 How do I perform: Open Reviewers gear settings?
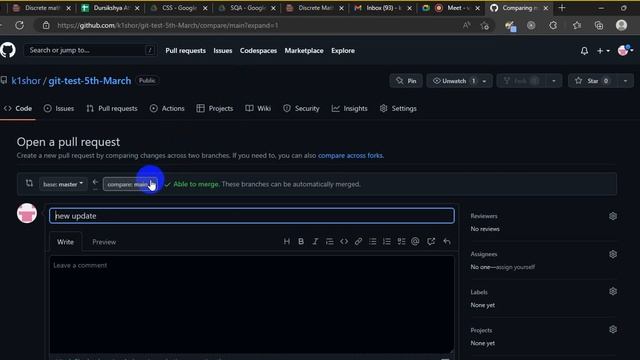pos(613,216)
